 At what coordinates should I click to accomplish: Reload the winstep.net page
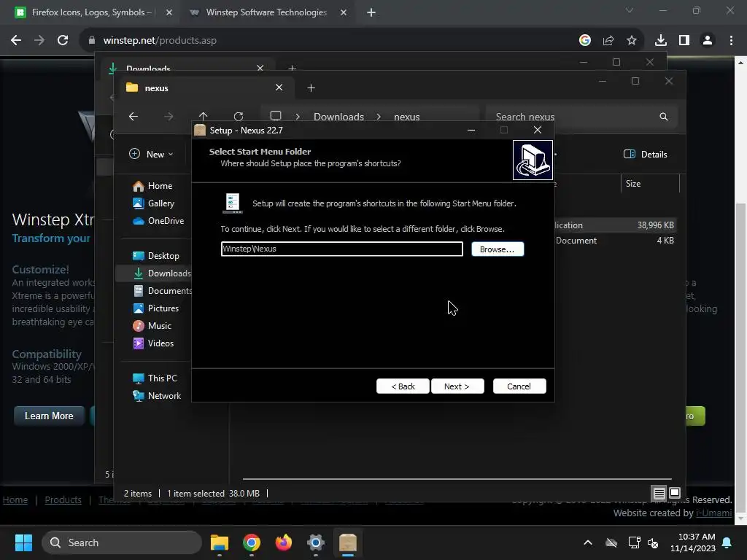(63, 41)
